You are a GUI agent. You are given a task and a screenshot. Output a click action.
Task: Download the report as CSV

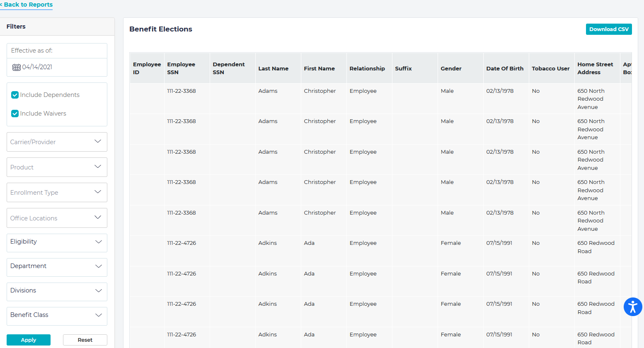click(608, 29)
